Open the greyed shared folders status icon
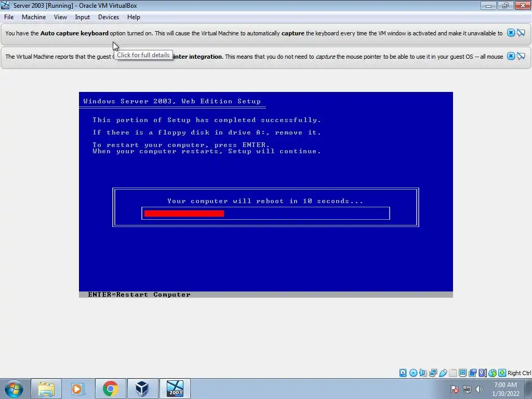This screenshot has width=532, height=399. [x=453, y=373]
